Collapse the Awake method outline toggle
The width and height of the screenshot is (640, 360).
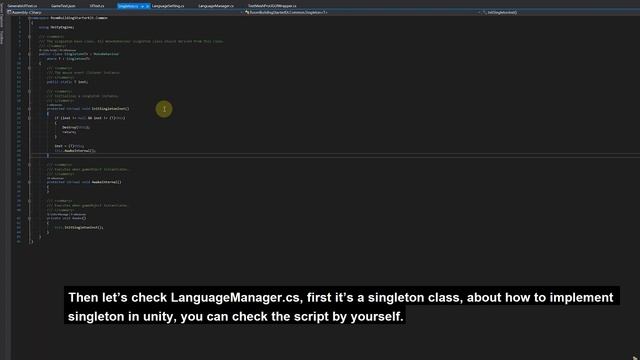click(29, 218)
